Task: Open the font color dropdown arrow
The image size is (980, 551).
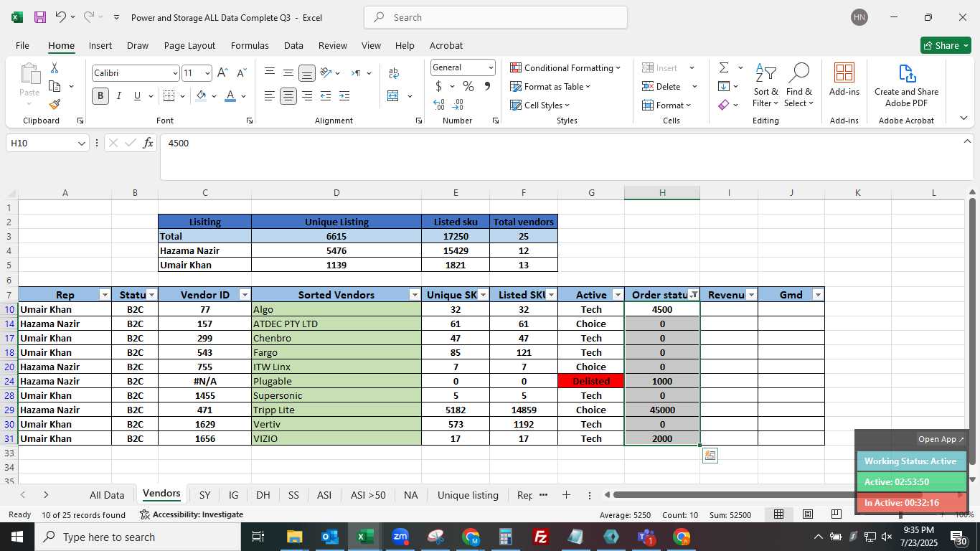Action: (243, 96)
